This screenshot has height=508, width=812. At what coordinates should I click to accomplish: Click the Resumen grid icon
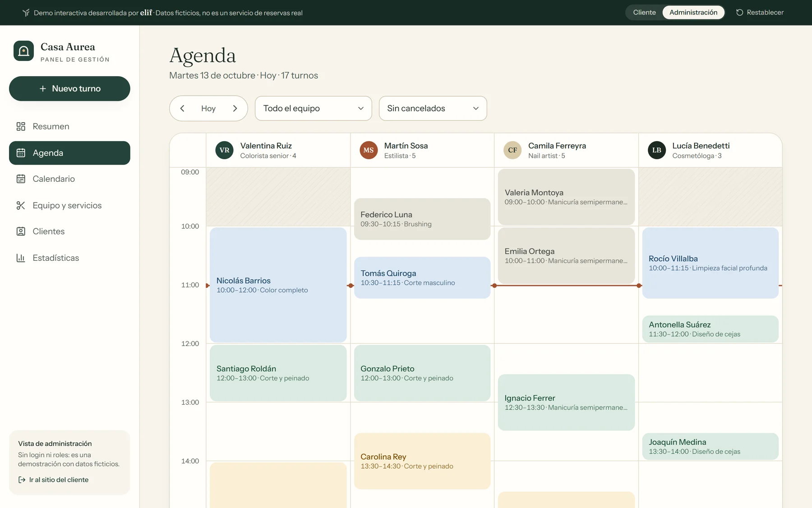click(21, 126)
